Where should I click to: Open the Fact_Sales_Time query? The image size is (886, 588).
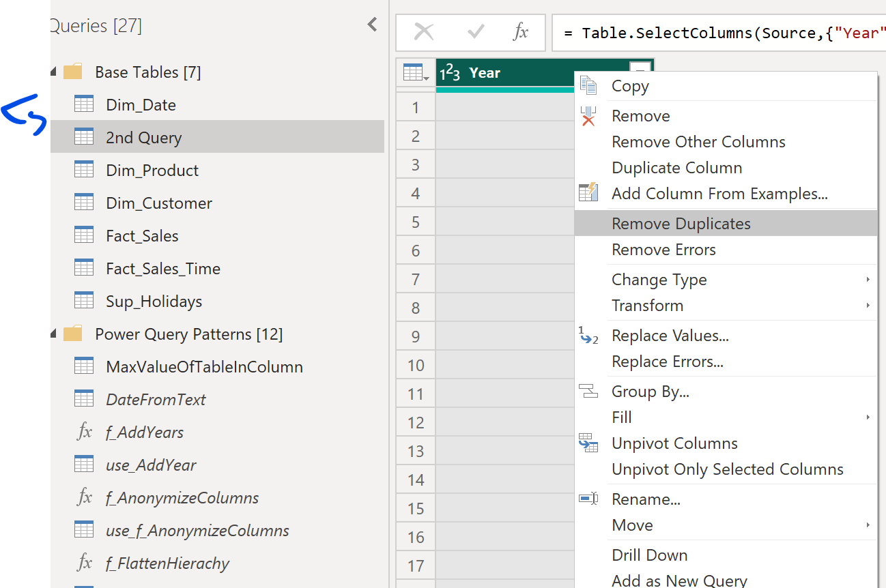click(x=217, y=268)
